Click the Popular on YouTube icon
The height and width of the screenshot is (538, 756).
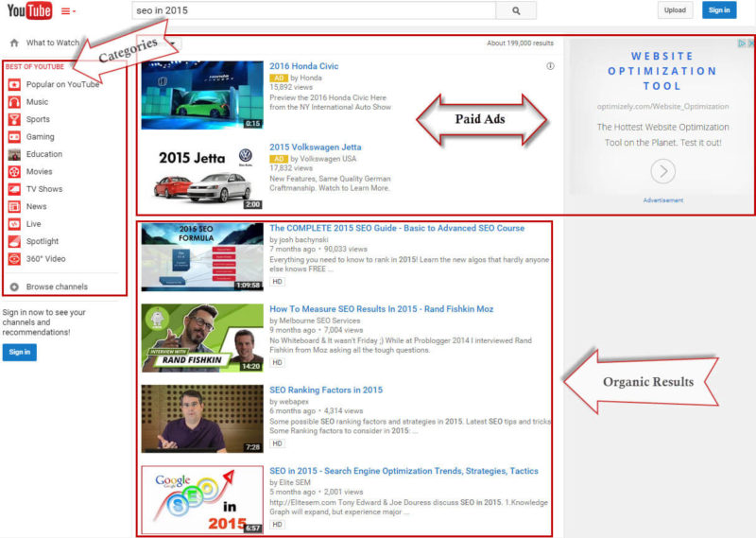(14, 84)
